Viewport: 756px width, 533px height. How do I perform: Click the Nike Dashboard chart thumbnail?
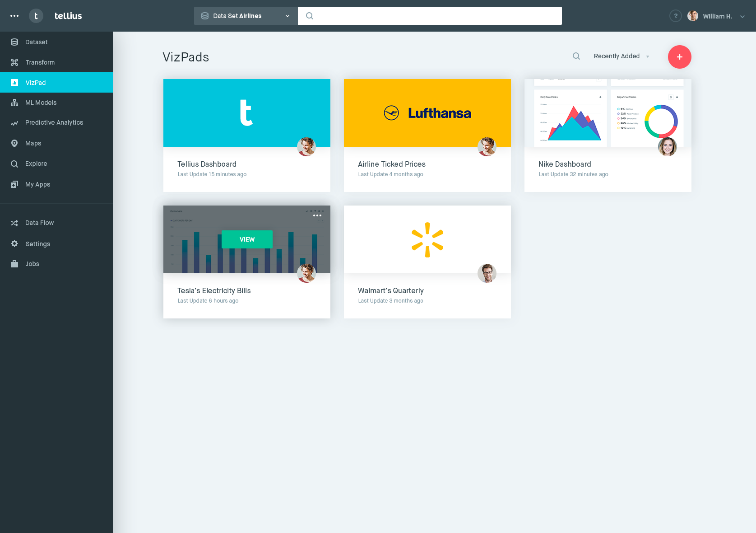point(608,113)
